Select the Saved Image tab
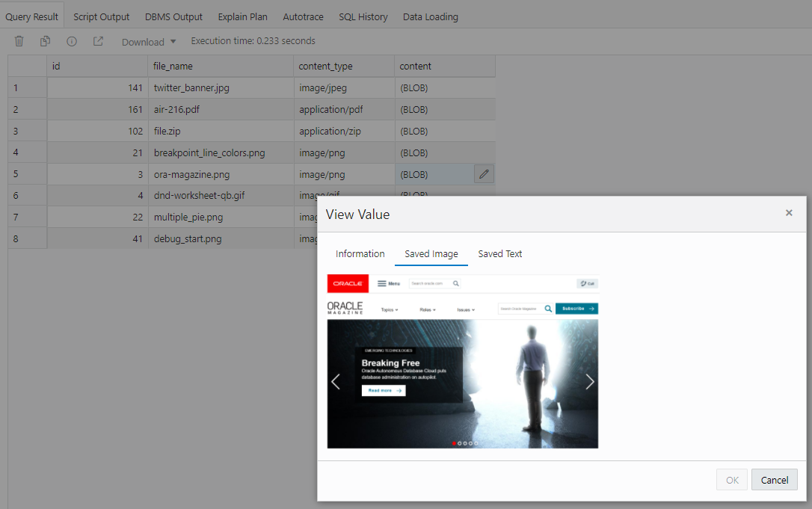This screenshot has height=509, width=812. click(431, 253)
